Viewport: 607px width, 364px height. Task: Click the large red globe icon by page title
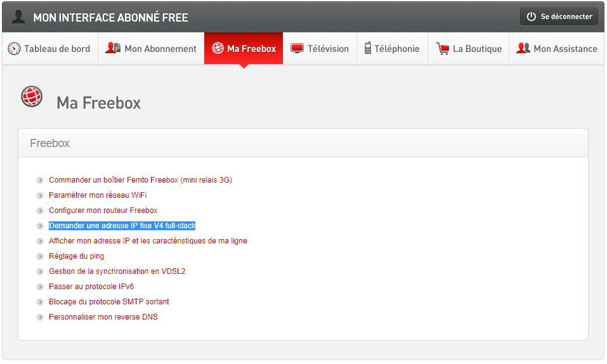31,96
